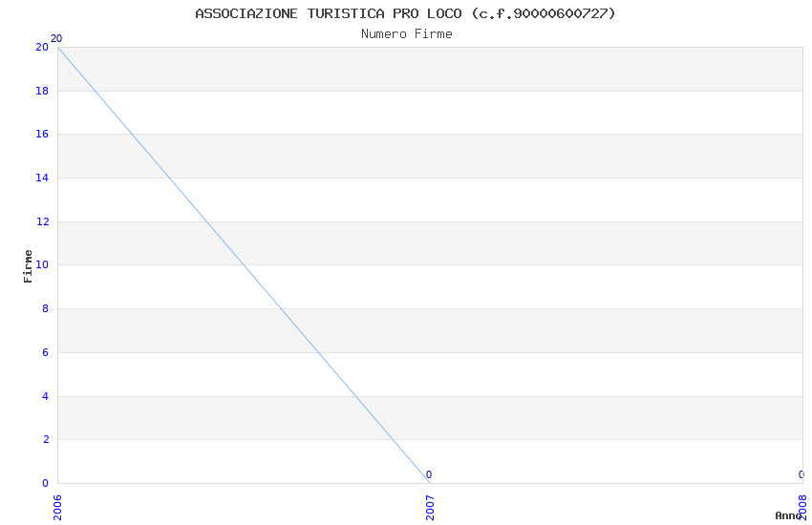Image resolution: width=812 pixels, height=525 pixels.
Task: Click the chart title ASSOCIAZIONE TURISTICA PRO LOCO
Action: coord(405,13)
